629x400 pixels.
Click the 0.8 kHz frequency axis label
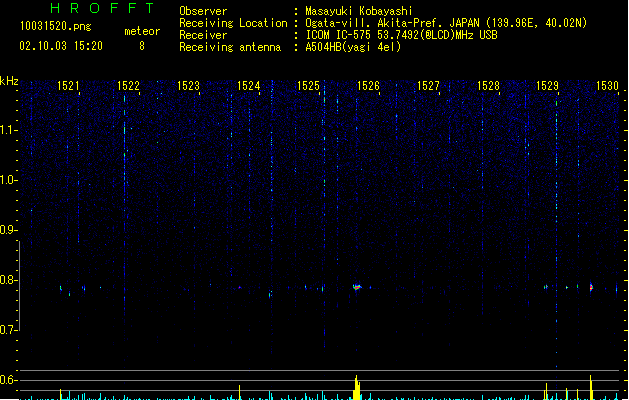tap(9, 280)
